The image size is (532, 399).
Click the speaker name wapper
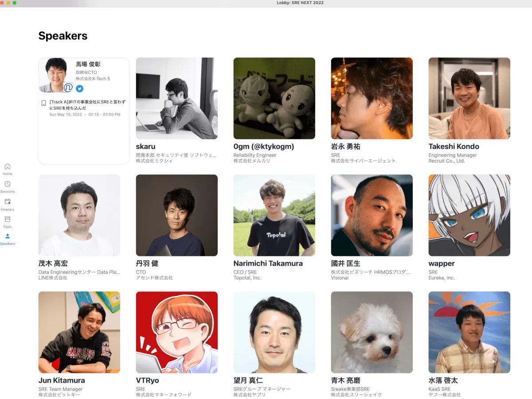[x=442, y=264]
